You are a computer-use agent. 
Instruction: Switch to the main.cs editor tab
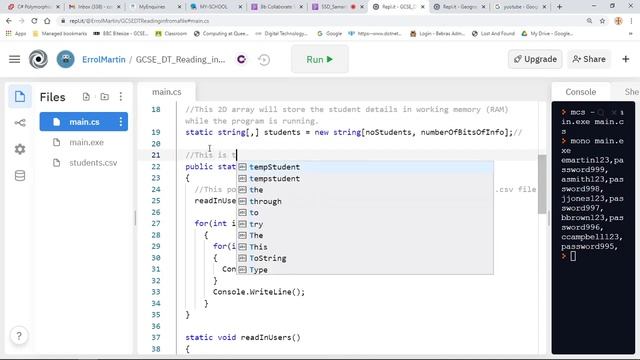click(x=167, y=92)
